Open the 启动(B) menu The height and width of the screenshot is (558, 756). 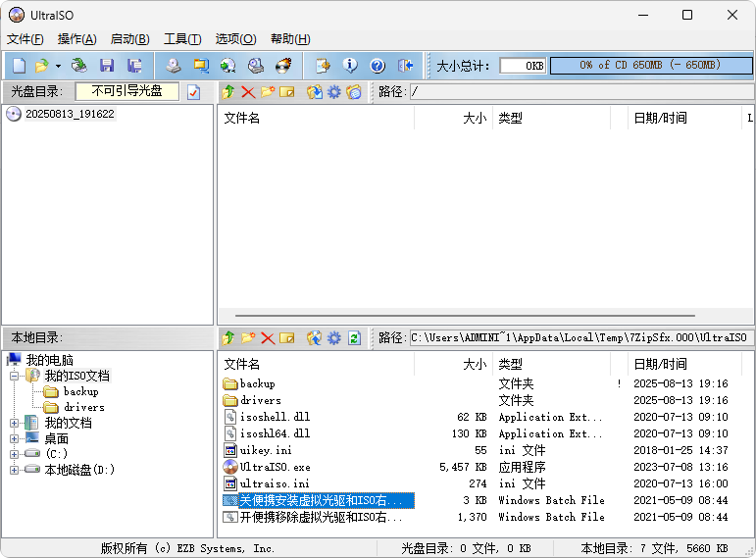click(x=129, y=39)
